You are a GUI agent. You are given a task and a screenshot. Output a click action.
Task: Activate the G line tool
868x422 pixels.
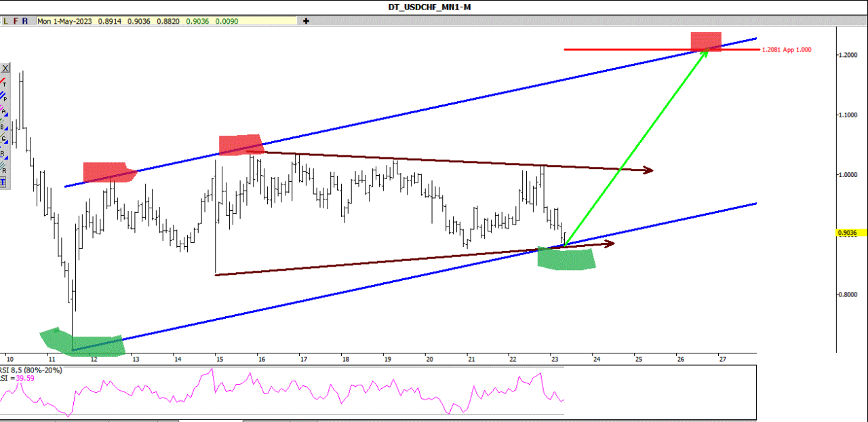(x=4, y=139)
